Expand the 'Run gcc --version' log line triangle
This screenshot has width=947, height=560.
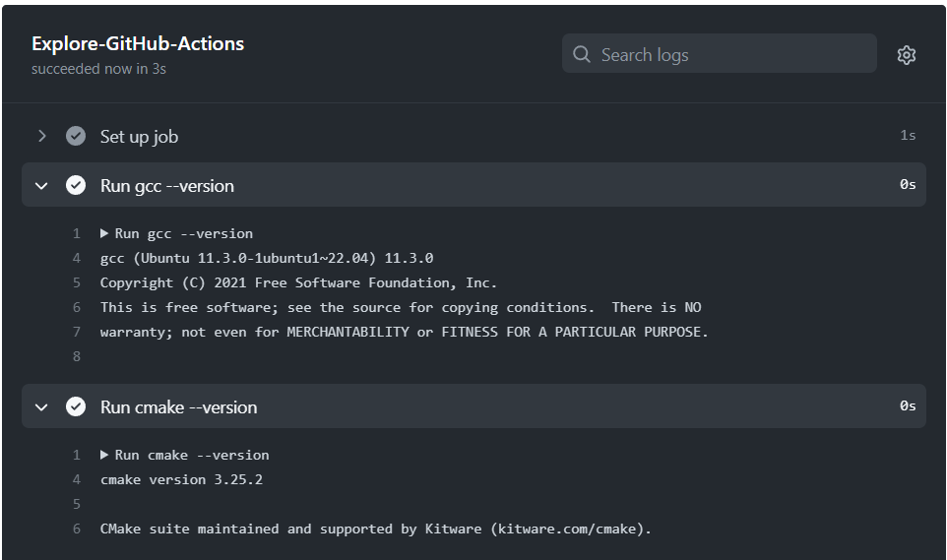[104, 233]
